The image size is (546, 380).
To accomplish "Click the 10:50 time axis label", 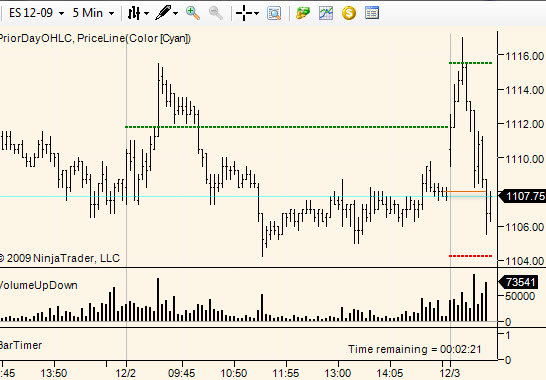I will [234, 373].
